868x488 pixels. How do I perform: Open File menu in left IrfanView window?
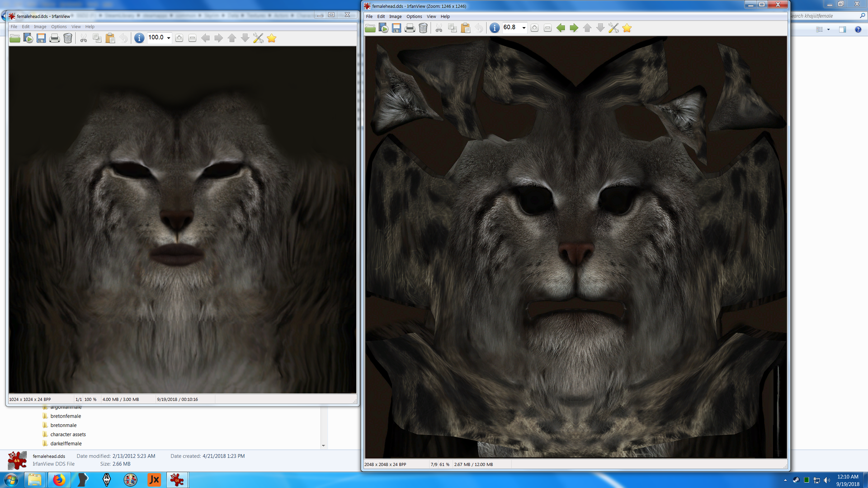(x=14, y=27)
